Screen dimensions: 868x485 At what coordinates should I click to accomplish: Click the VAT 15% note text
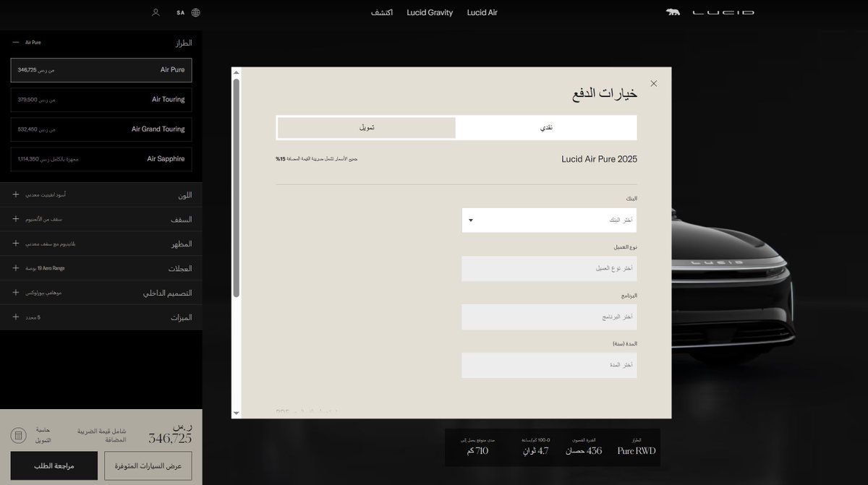click(x=317, y=158)
